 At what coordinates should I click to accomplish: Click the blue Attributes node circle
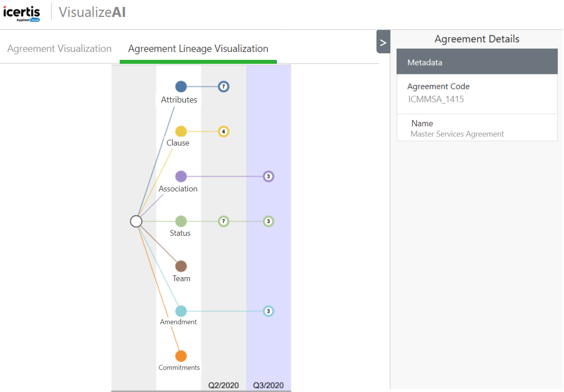[x=181, y=87]
